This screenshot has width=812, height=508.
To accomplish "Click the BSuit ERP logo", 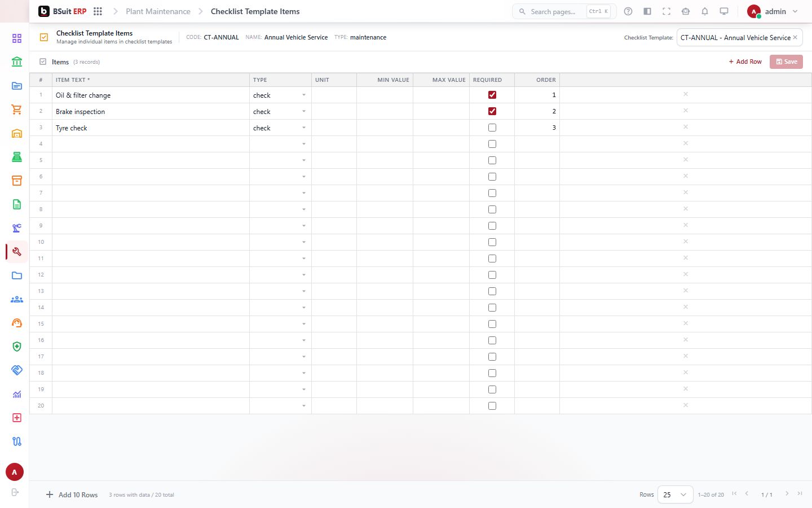I will [x=63, y=11].
